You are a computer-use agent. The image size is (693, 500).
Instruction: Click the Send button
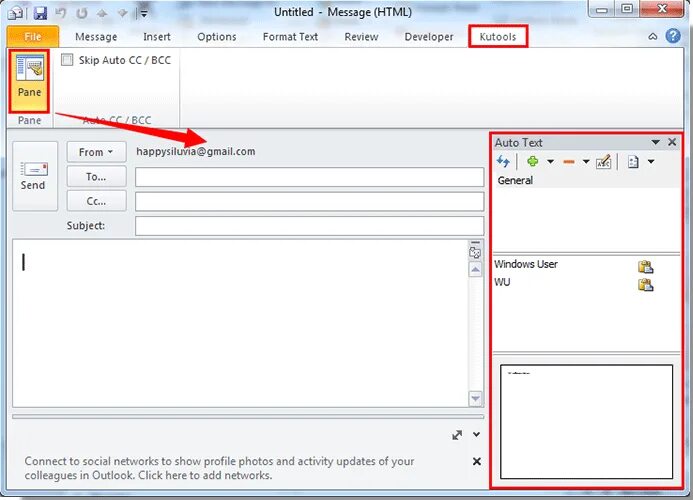[35, 176]
